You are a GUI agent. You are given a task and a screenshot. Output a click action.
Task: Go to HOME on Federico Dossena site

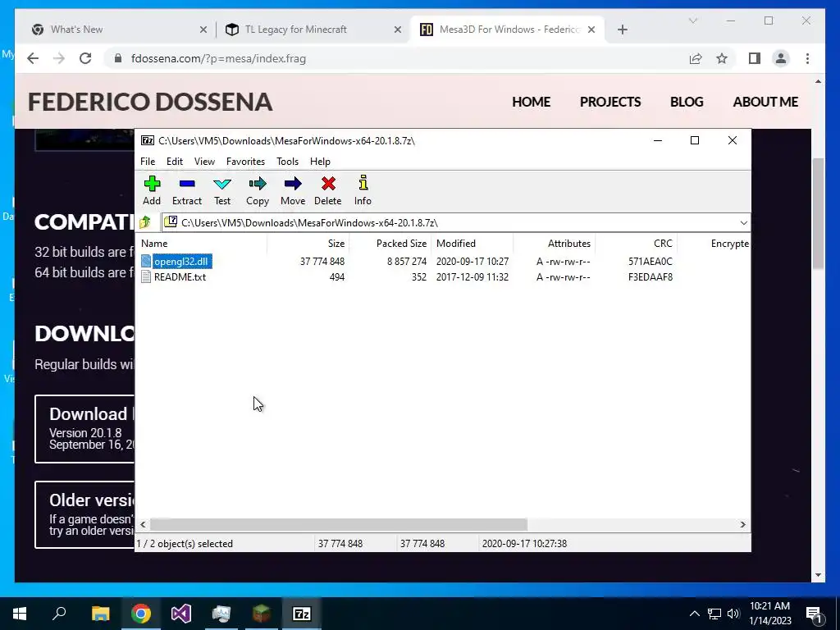point(531,102)
